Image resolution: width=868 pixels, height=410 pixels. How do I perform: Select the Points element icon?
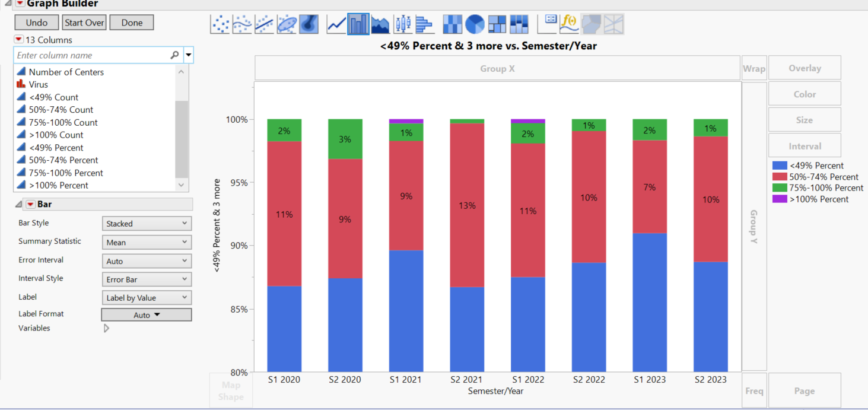(x=220, y=24)
